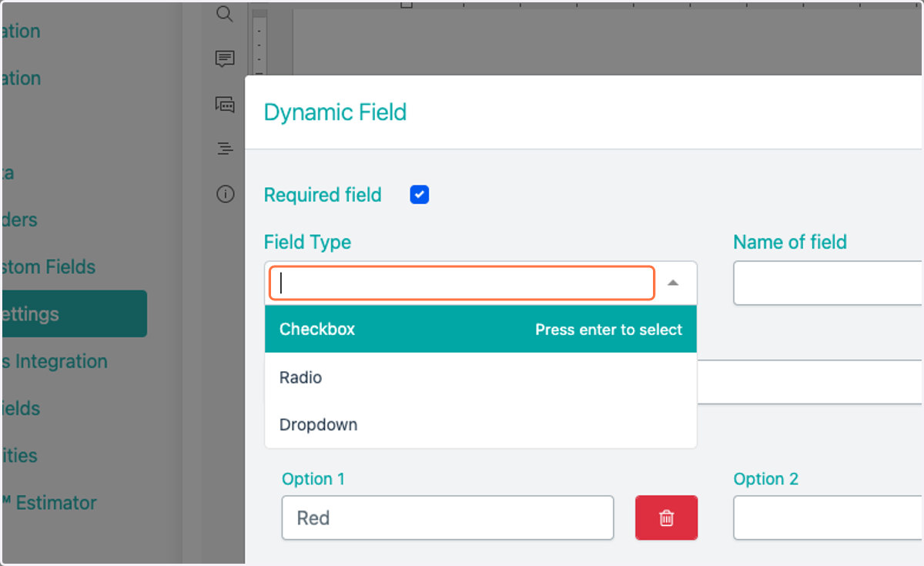
Task: Pick Dropdown field type option
Action: pos(480,424)
